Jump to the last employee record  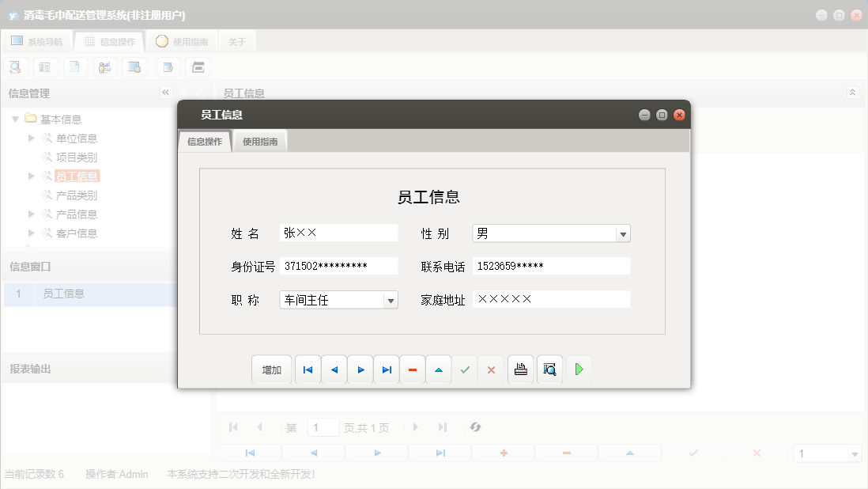coord(386,369)
